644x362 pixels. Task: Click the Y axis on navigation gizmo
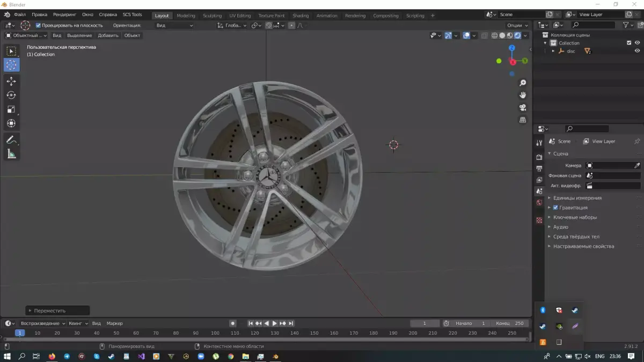tap(525, 61)
